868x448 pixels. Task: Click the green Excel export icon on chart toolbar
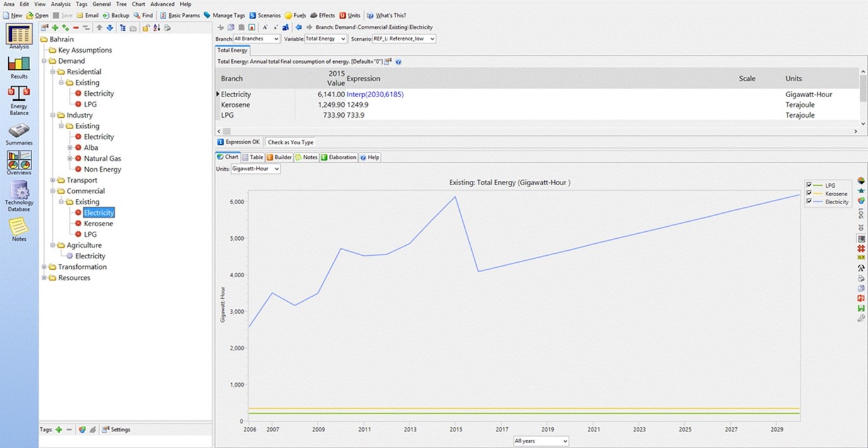tap(861, 308)
